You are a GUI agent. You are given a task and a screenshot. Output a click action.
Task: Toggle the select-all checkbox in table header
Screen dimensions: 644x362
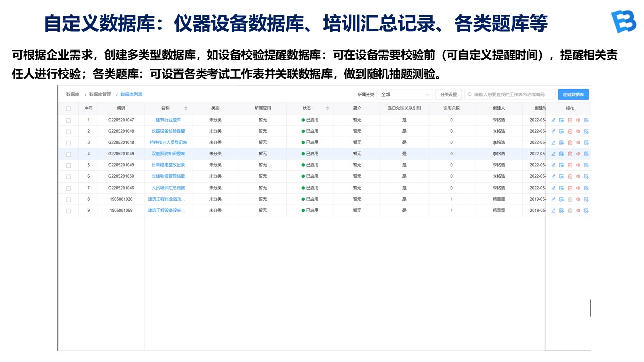pos(68,108)
